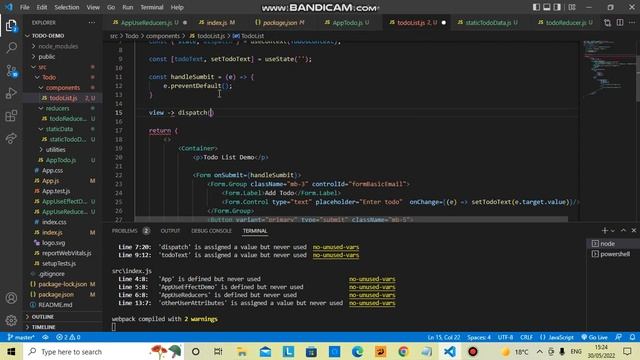Image resolution: width=640 pixels, height=360 pixels.
Task: Customize layout icon in title bar
Action: point(572,7)
